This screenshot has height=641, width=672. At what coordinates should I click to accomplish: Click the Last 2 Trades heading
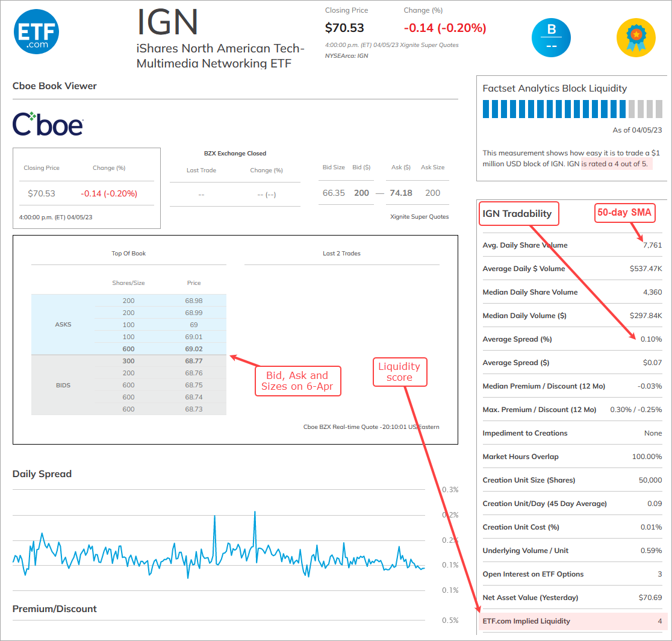(x=341, y=254)
